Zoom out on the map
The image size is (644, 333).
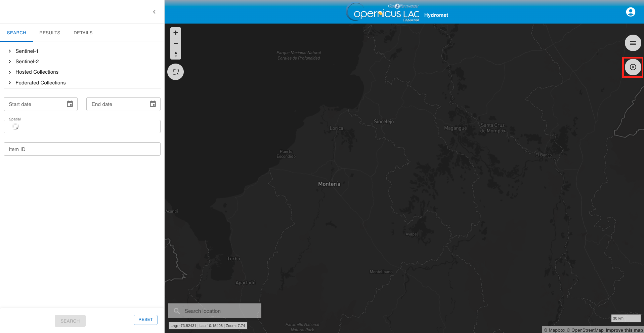click(x=176, y=43)
